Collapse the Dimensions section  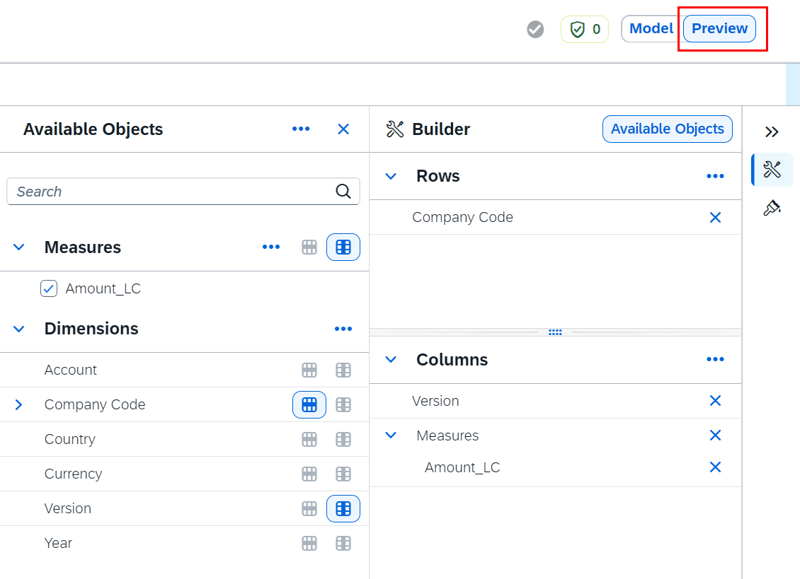point(19,329)
